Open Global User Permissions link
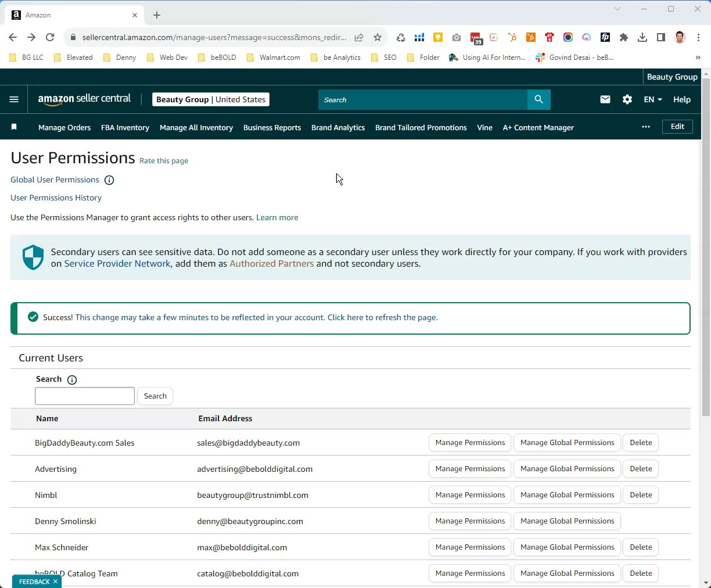The width and height of the screenshot is (711, 588). 55,180
